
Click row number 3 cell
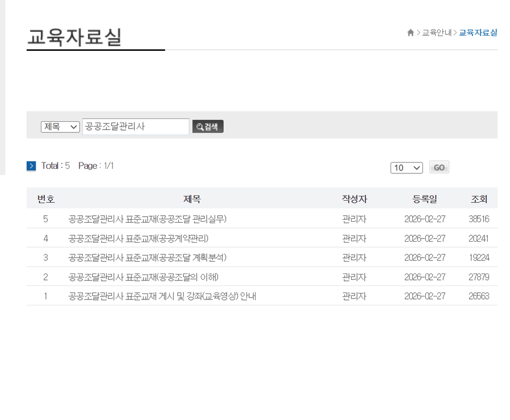pos(45,258)
